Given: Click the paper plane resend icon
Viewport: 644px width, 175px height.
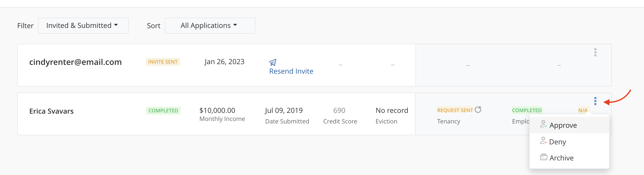Looking at the screenshot, I should [273, 62].
